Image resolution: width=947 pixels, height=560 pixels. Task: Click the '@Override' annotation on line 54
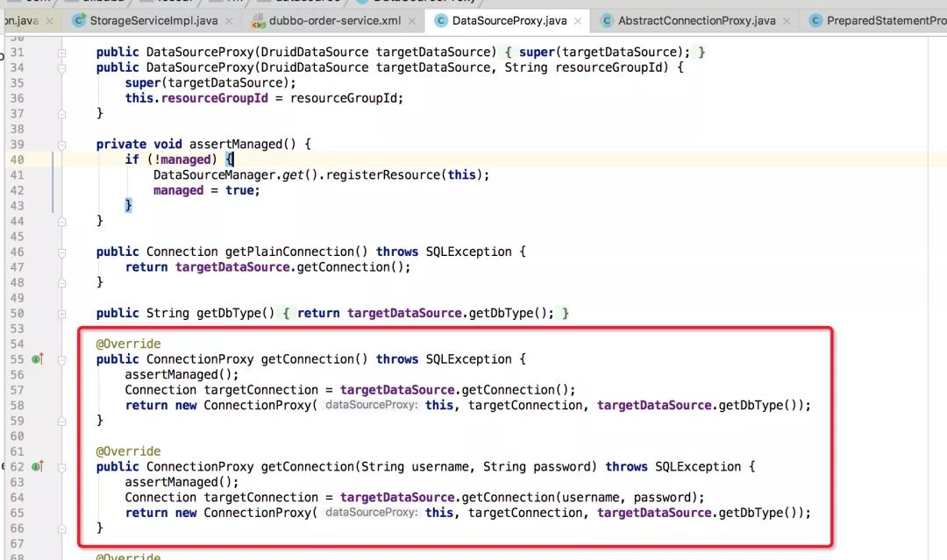click(x=129, y=344)
